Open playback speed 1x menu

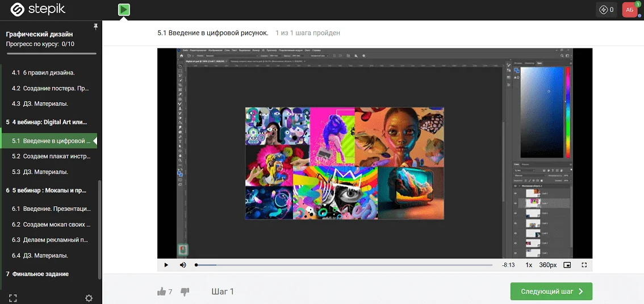529,265
